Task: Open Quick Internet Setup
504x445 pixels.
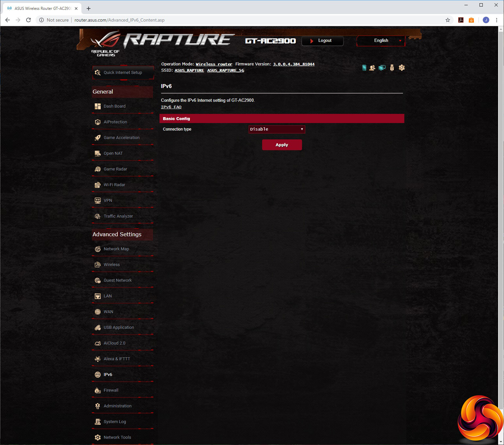Action: 123,73
